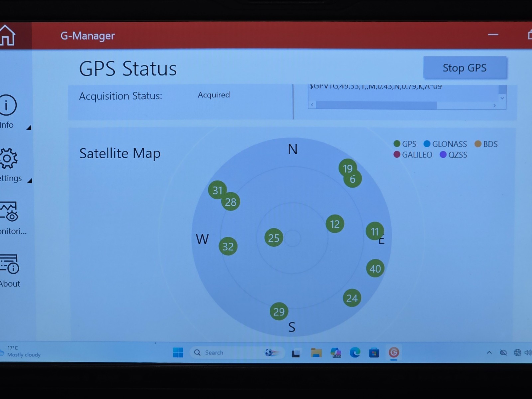
Task: Open the weather widget Mostly cloudy
Action: pyautogui.click(x=21, y=351)
